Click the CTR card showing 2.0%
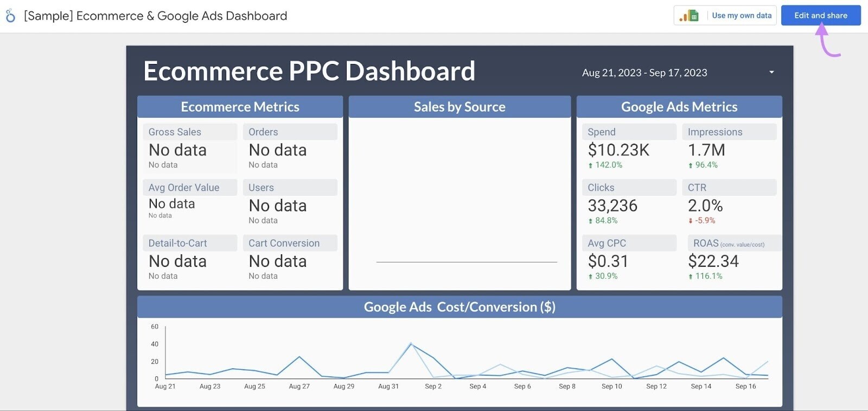Screen dimensions: 868x411 [x=730, y=203]
